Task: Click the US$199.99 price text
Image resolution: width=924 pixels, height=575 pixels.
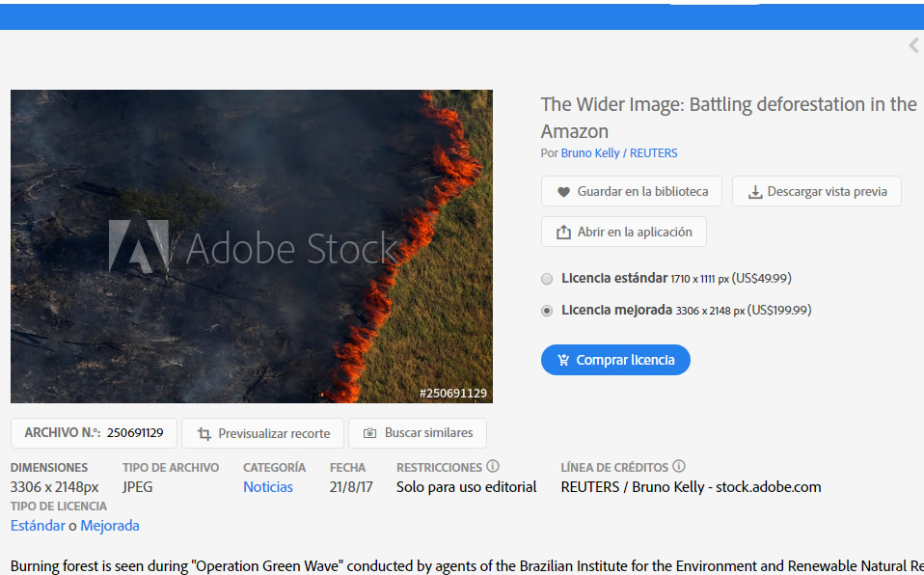Action: coord(779,311)
